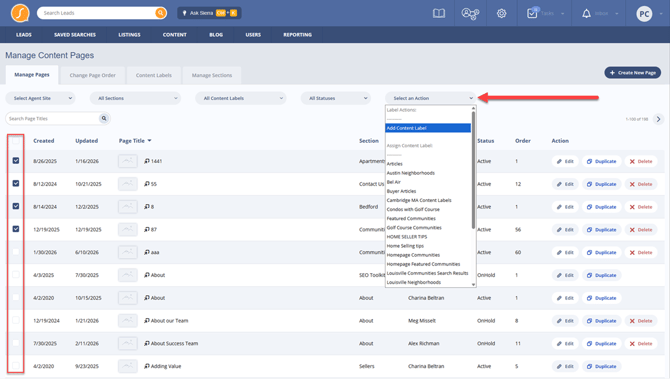Uncheck the checkbox for page 55
670x379 pixels.
coord(16,183)
